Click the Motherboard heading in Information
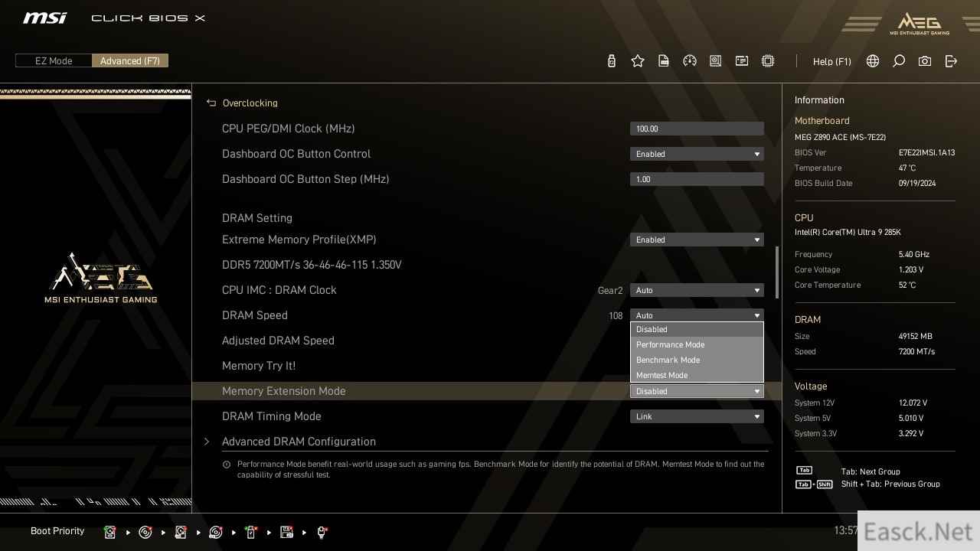This screenshot has width=980, height=551. click(x=822, y=121)
